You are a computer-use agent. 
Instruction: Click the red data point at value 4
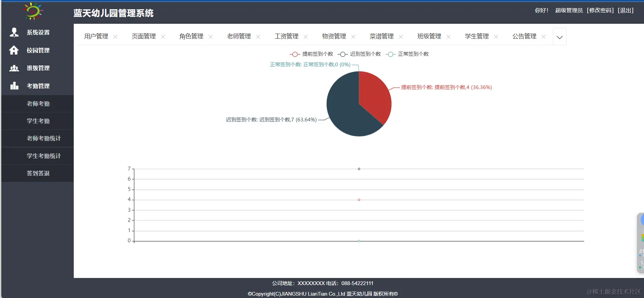pos(359,200)
